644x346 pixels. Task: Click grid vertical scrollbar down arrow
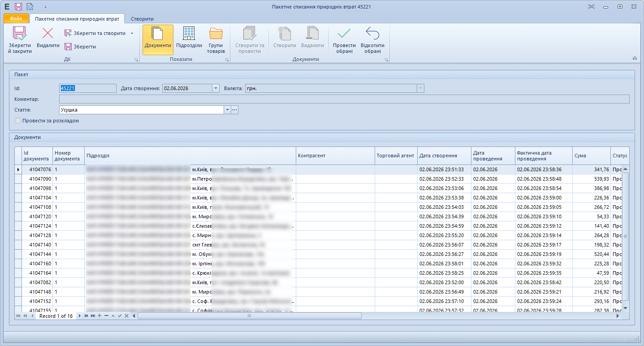tap(626, 308)
